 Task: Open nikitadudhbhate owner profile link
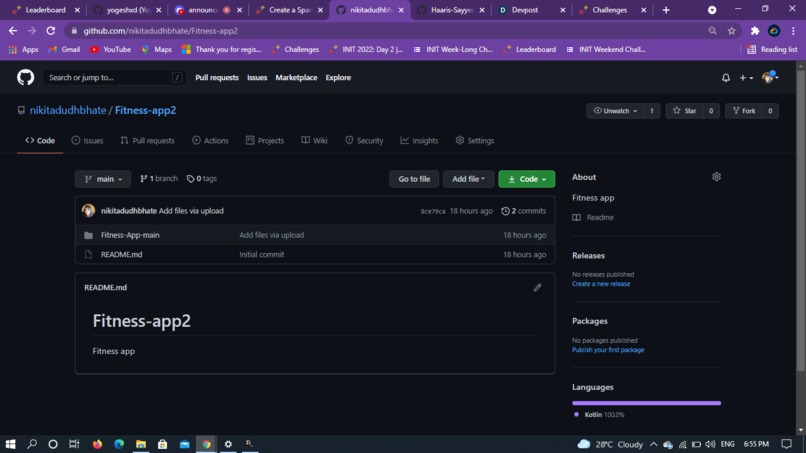point(68,110)
